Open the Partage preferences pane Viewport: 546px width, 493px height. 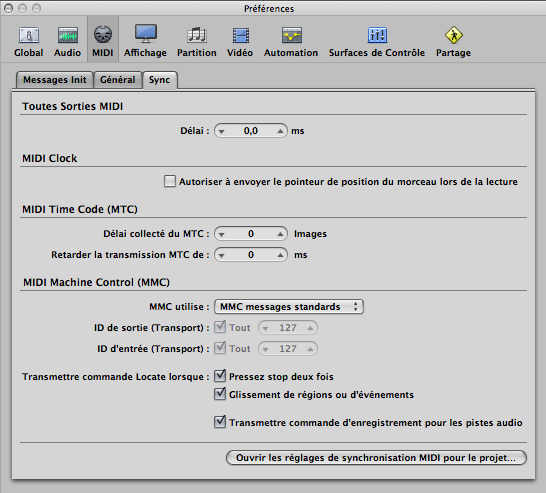453,41
